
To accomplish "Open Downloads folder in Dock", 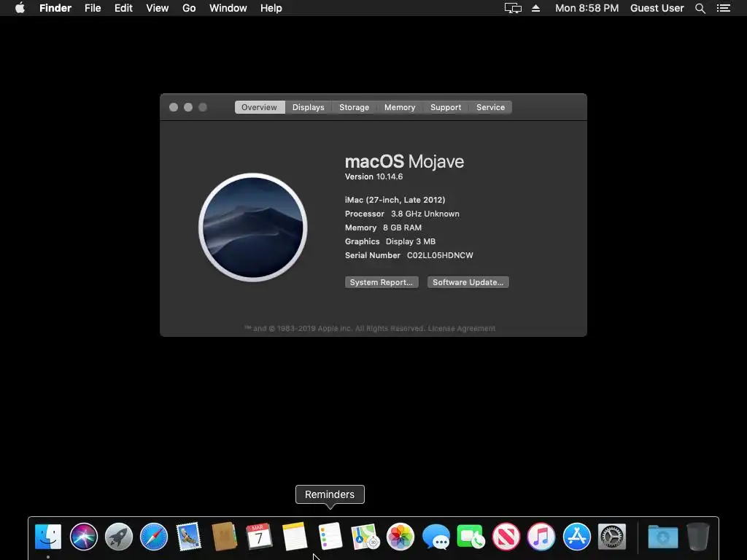I will coord(662,537).
